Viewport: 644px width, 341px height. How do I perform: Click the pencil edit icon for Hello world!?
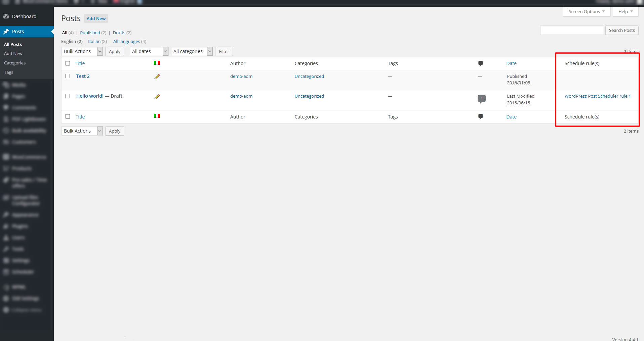point(157,97)
